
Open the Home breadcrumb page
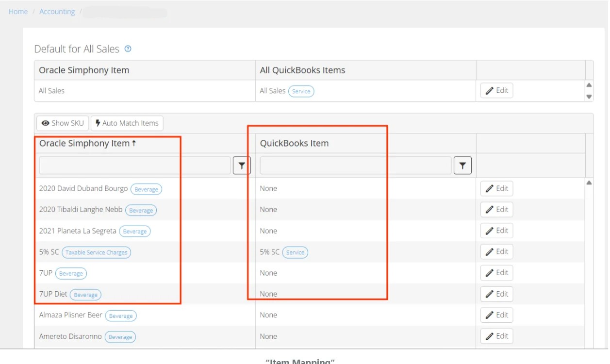point(18,11)
